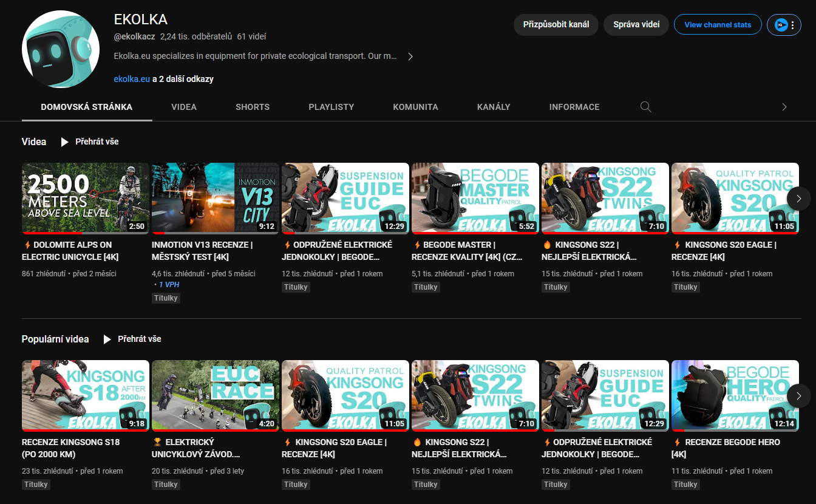This screenshot has height=504, width=816.
Task: Open title 'DOLOMITE ALPS ON ELECTRIC UNICYCLE [4K]'
Action: [x=72, y=251]
